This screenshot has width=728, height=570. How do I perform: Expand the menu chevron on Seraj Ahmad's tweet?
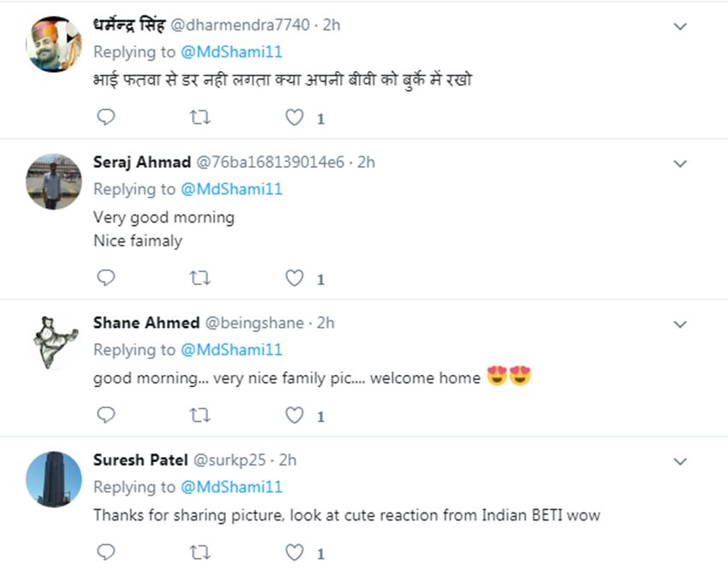(680, 163)
